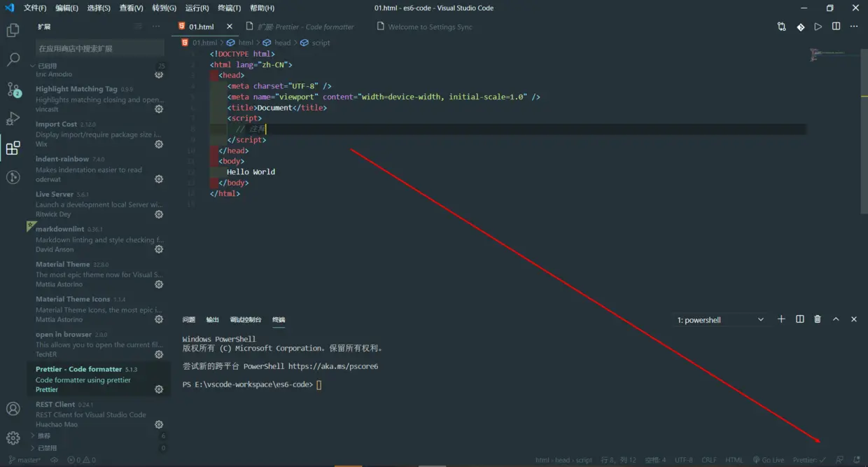Viewport: 868px width, 467px height.
Task: Open the terminal selector 1: powershell dropdown
Action: coord(720,320)
